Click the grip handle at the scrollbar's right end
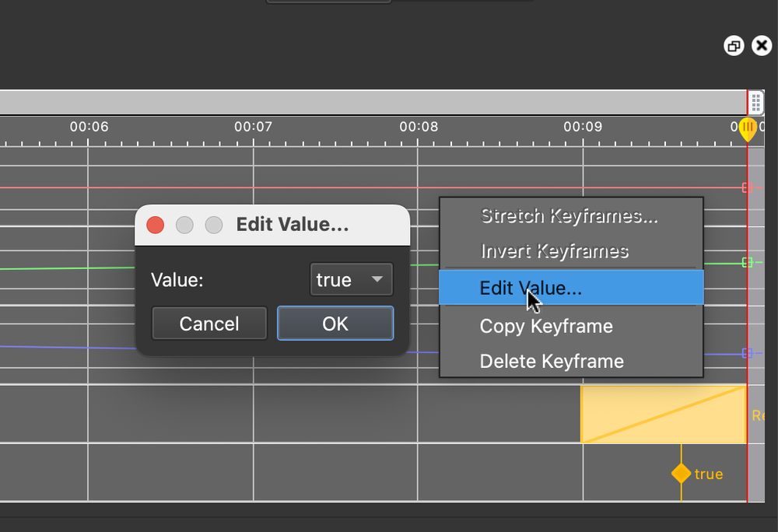778x532 pixels. 755,103
